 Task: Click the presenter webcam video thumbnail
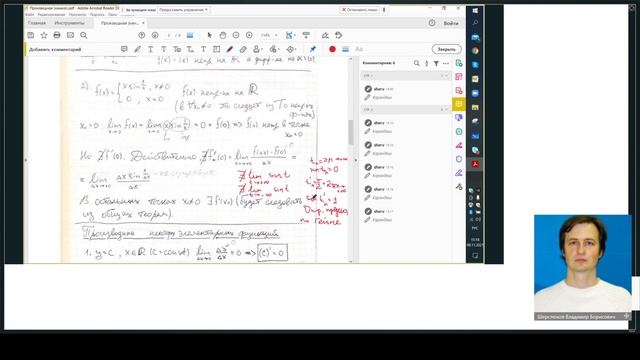[582, 267]
